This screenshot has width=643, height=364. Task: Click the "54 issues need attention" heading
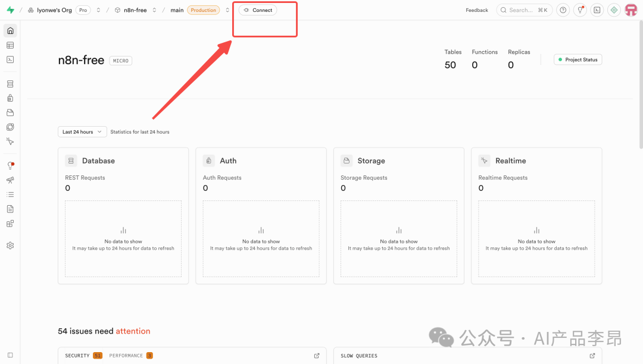[104, 331]
